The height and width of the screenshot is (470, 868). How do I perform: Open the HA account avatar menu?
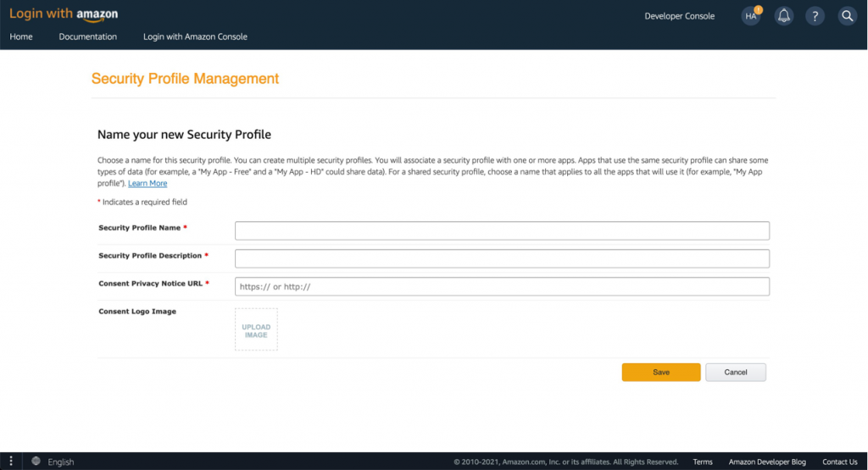pos(751,15)
